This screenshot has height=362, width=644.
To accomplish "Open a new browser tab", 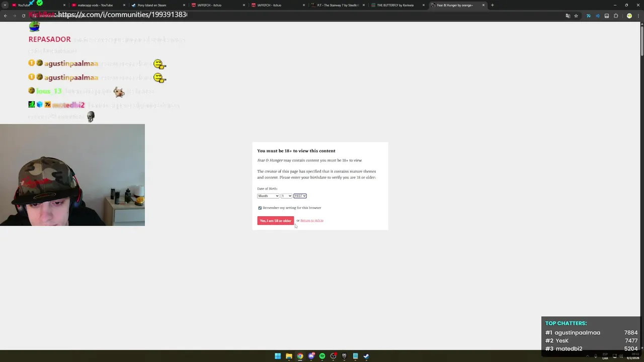I will [x=492, y=5].
